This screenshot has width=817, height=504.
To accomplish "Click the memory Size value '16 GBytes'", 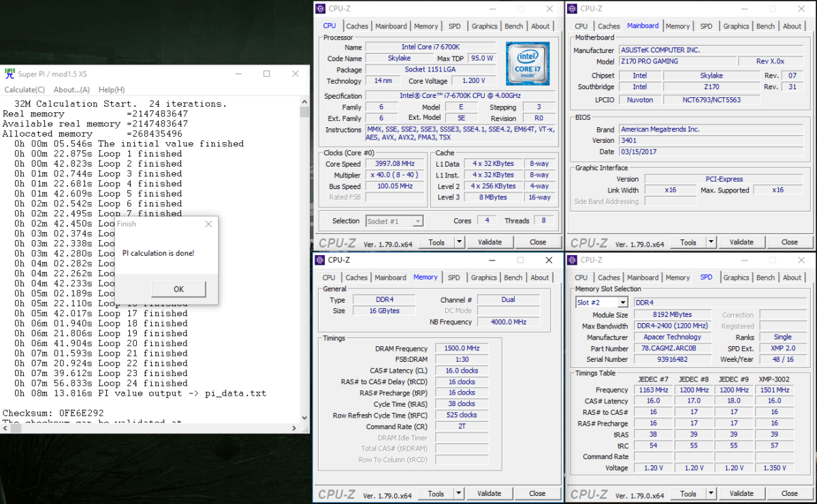I will [385, 311].
